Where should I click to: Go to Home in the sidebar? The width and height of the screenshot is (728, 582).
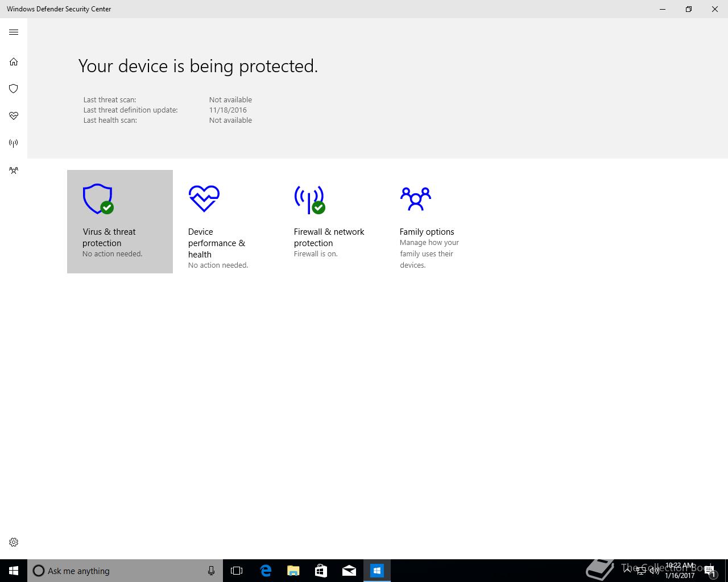pos(14,61)
